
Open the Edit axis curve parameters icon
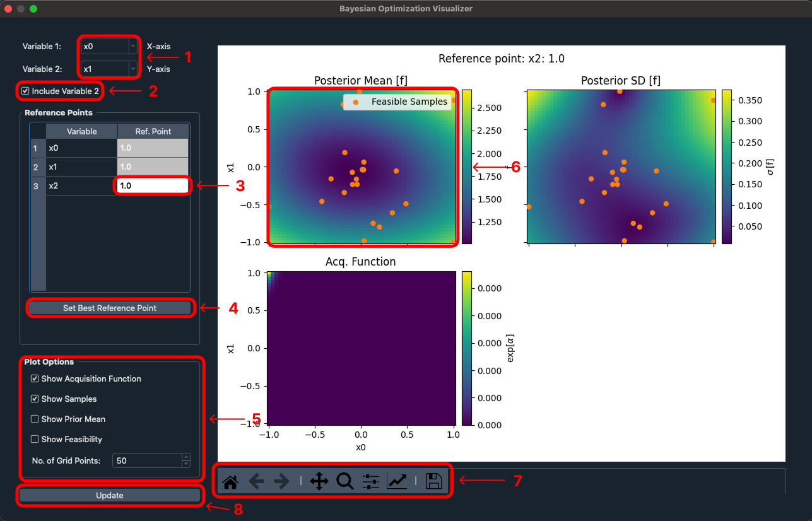(397, 482)
